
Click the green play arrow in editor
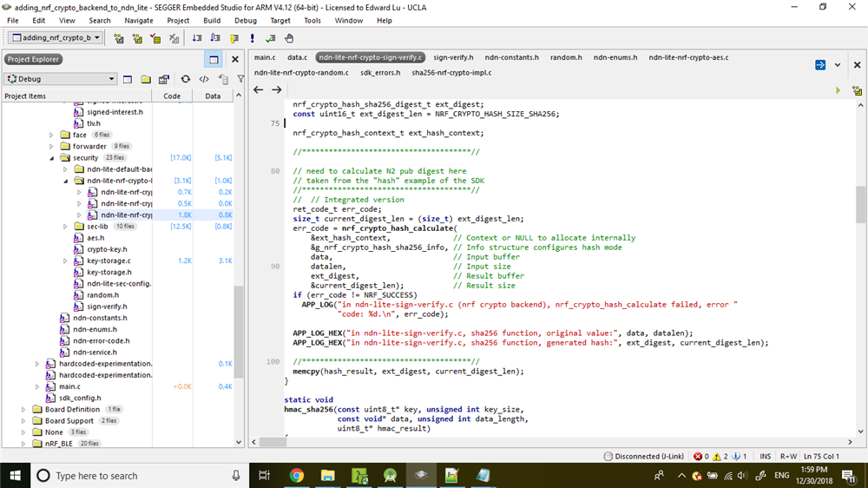click(838, 89)
